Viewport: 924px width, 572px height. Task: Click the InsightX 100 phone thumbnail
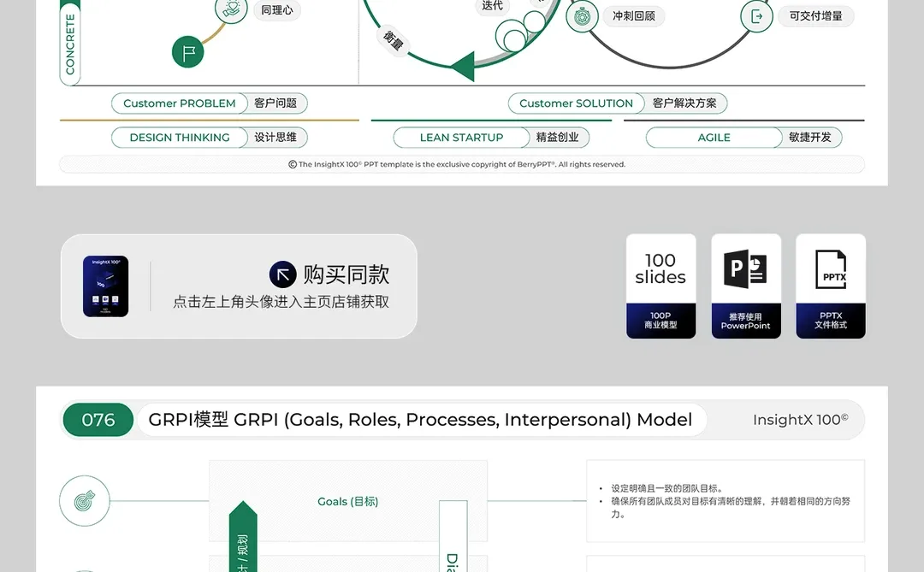click(x=105, y=286)
